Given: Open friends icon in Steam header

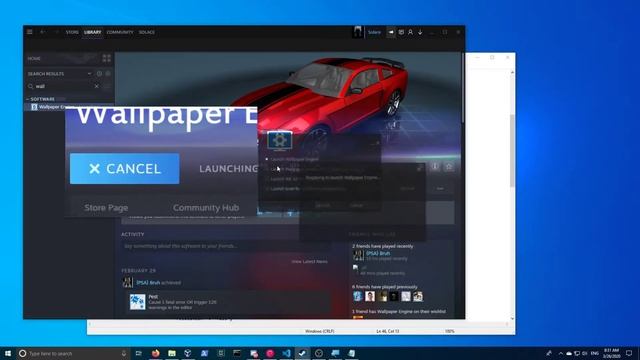Looking at the screenshot, I should pos(411,32).
